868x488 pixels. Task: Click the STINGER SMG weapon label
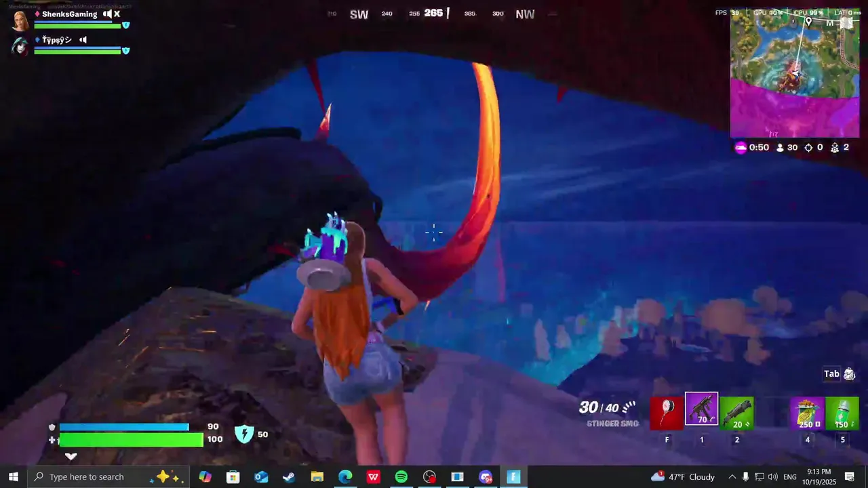tap(612, 424)
